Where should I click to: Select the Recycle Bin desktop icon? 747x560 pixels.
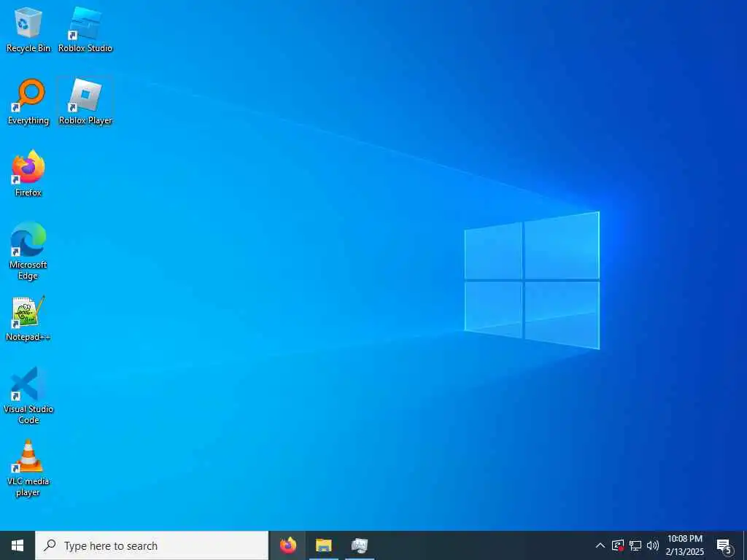28,29
